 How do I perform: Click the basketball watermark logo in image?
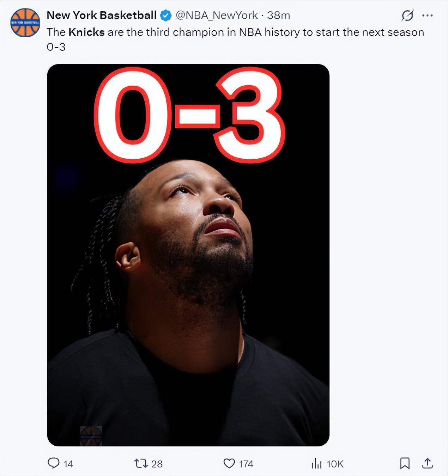coord(91,436)
